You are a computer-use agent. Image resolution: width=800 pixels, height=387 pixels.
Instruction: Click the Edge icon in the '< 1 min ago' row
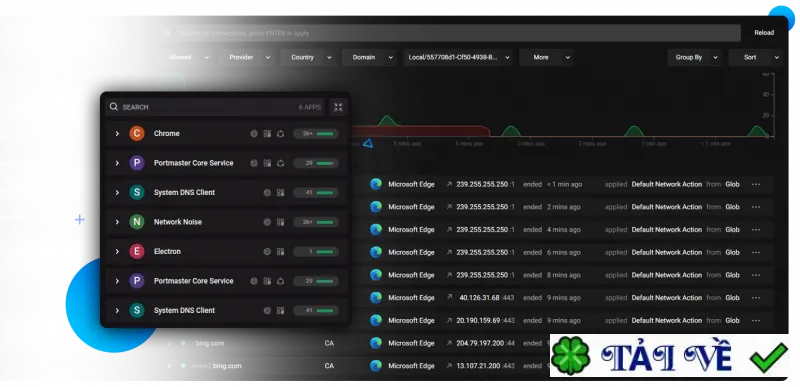[x=376, y=184]
